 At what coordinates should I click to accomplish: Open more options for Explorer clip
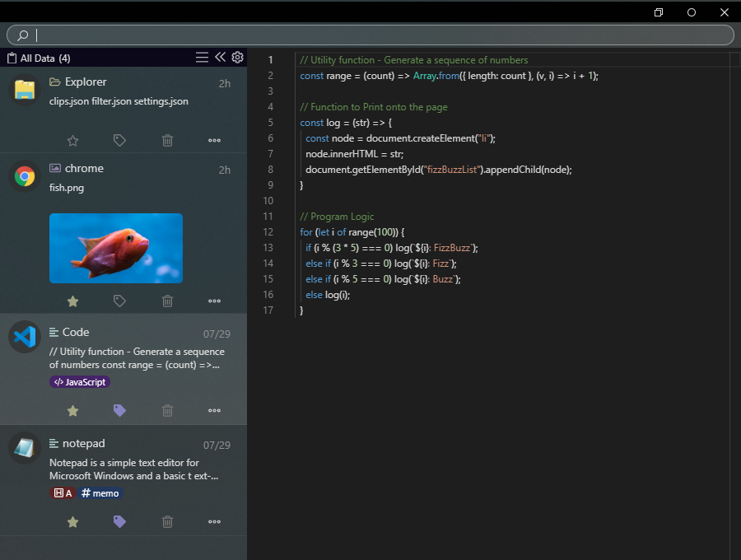[x=214, y=140]
